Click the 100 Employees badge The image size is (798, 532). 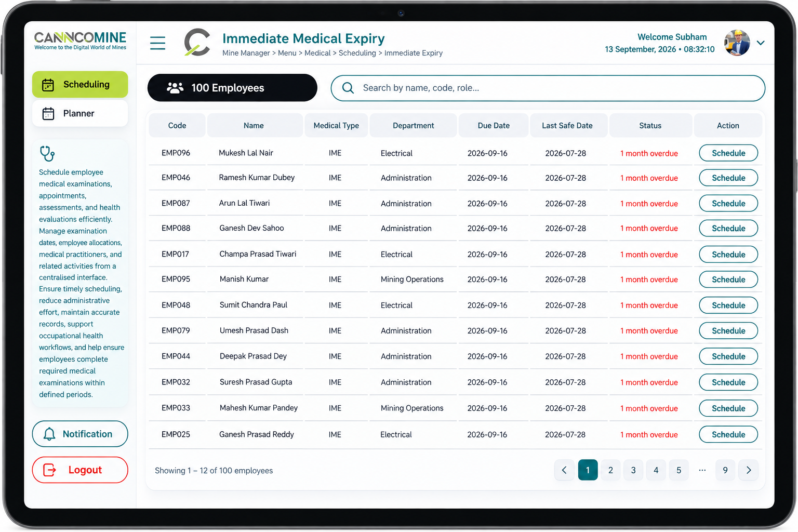(x=232, y=88)
